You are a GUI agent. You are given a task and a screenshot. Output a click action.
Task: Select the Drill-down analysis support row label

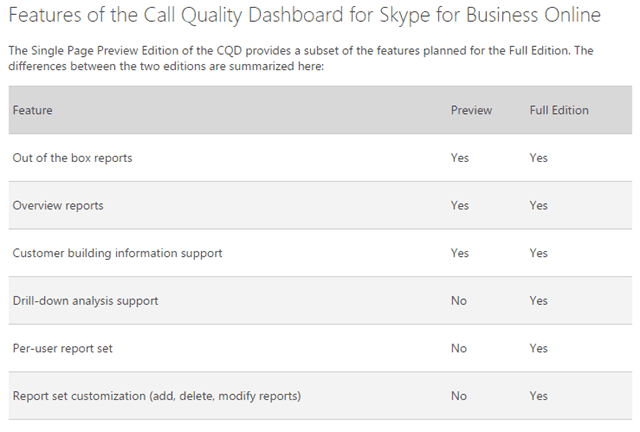(85, 301)
